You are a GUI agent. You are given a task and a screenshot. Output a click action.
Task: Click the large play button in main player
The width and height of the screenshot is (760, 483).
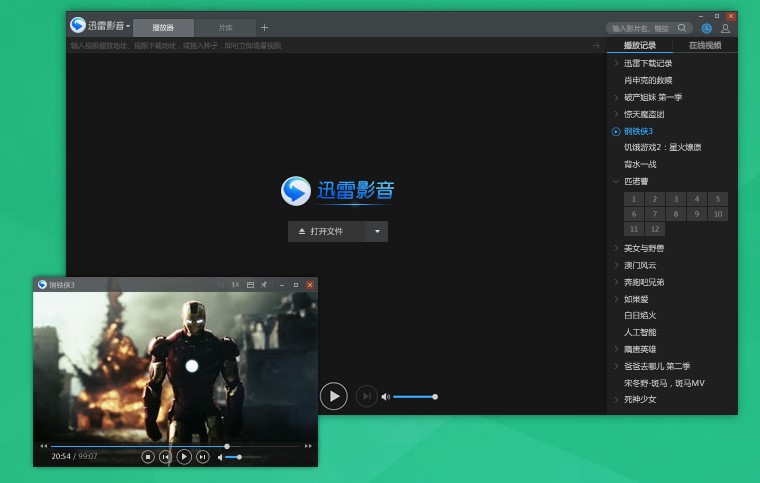(333, 396)
